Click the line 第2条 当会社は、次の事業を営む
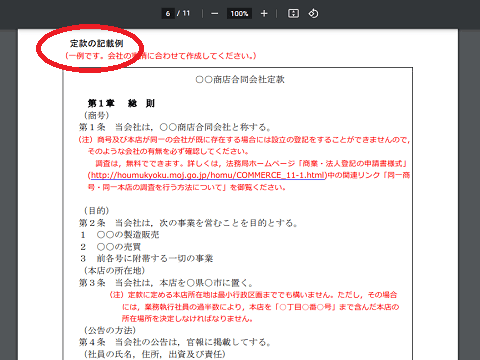480x360 pixels. tap(188, 223)
